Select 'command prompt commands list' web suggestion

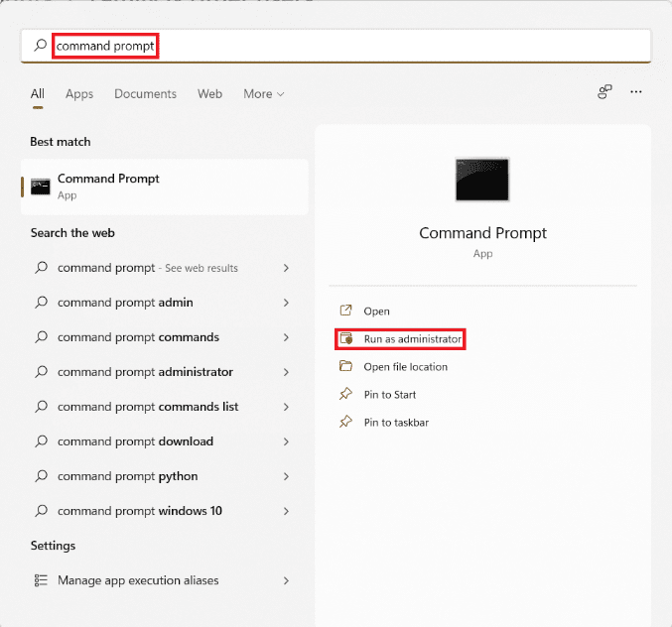point(148,407)
